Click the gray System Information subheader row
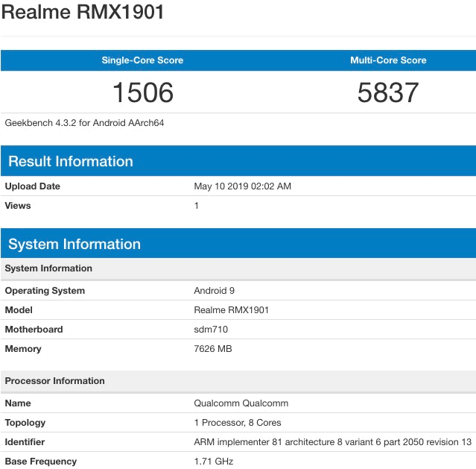 pyautogui.click(x=238, y=268)
